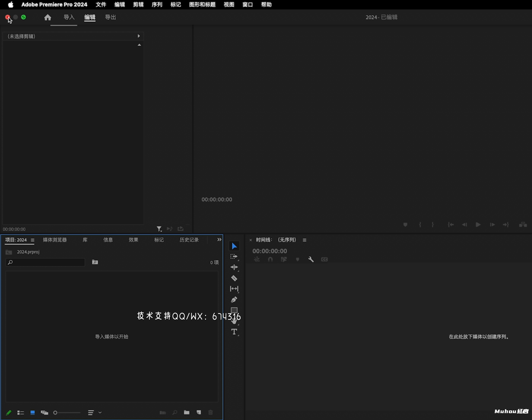The image size is (532, 420).
Task: Open timeline display settings wrench
Action: (311, 259)
